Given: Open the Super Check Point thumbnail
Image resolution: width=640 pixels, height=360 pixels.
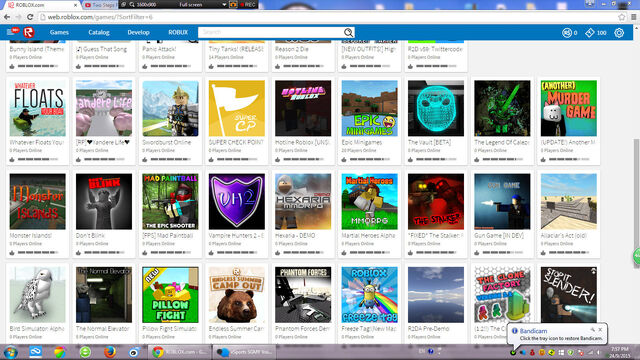Looking at the screenshot, I should click(237, 108).
